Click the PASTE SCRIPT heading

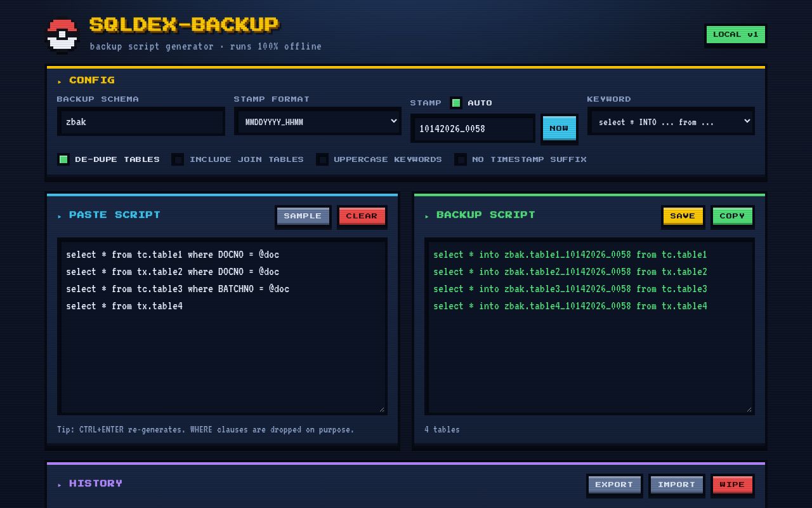click(115, 215)
